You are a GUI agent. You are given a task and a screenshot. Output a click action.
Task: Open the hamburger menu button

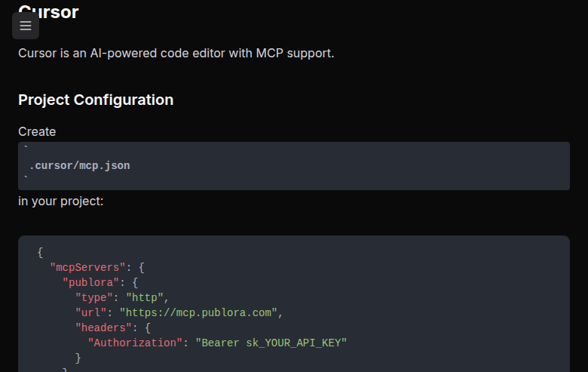26,26
